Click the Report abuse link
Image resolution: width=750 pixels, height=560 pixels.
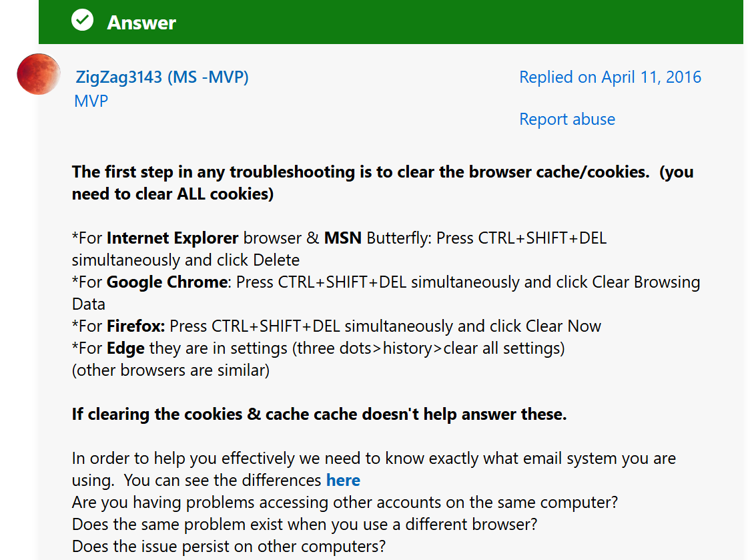[567, 119]
